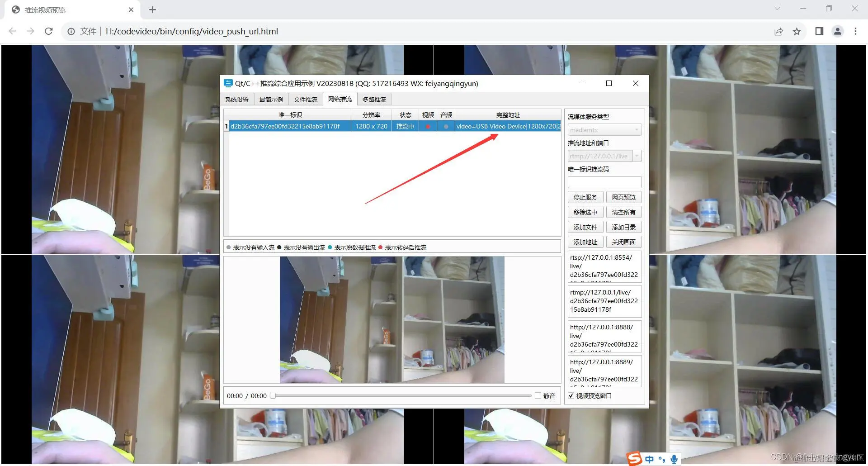
Task: Go forward in browser history
Action: [x=30, y=31]
